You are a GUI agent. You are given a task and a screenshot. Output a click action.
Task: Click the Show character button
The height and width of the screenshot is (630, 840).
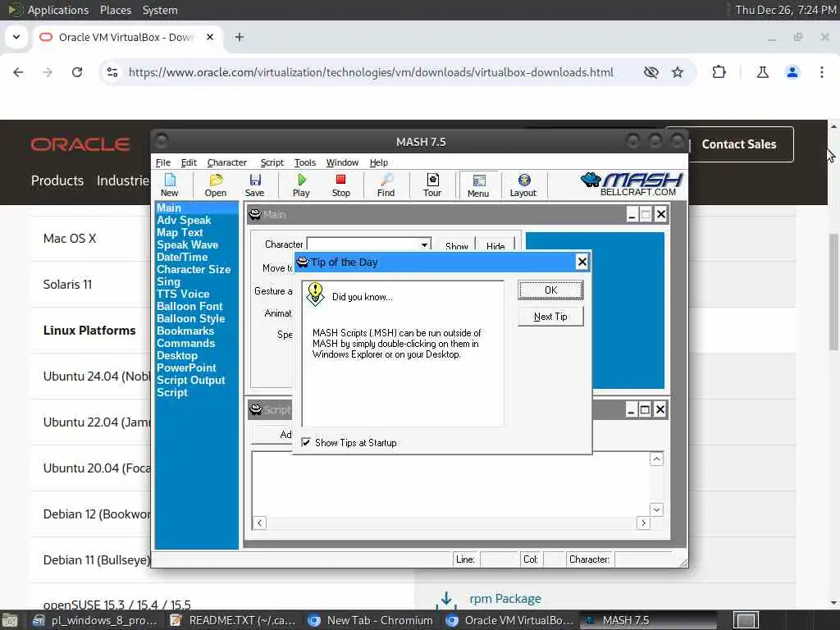(x=456, y=244)
